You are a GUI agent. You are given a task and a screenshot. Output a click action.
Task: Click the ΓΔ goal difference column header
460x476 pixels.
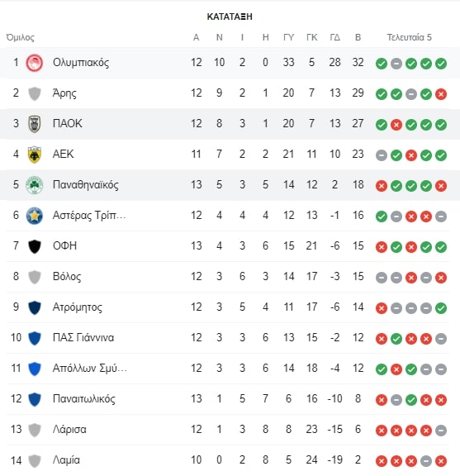tap(335, 37)
